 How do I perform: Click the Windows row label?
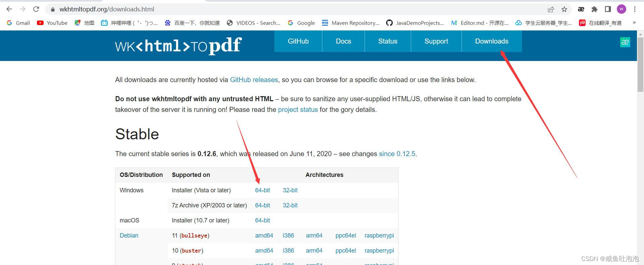(131, 190)
